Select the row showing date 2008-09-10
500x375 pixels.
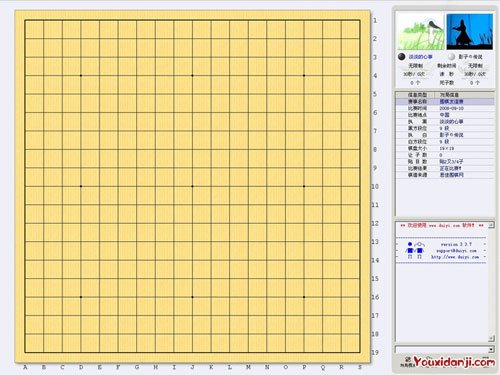tap(445, 108)
